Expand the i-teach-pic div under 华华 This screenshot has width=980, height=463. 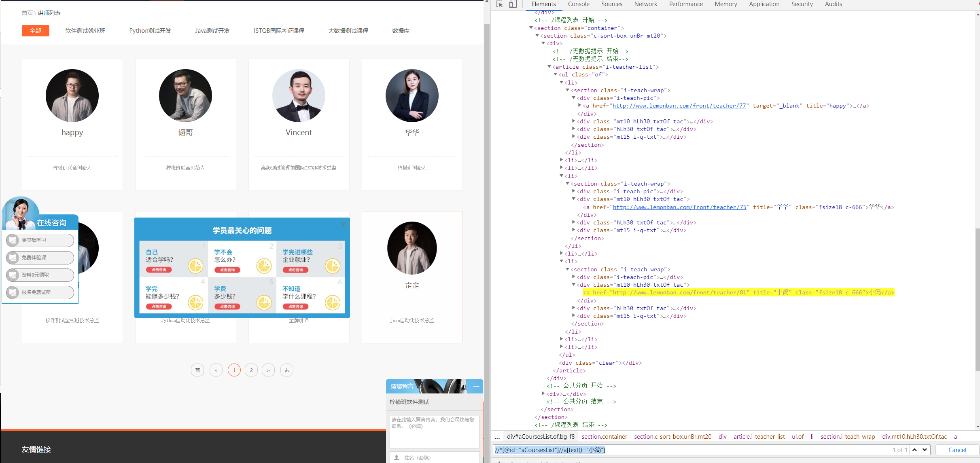[573, 191]
